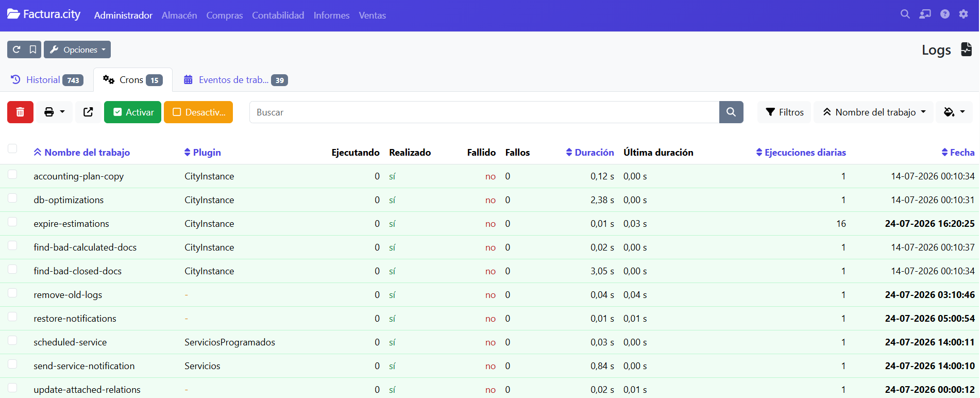Select the restore-notifications row checkbox
The width and height of the screenshot is (980, 398).
pyautogui.click(x=12, y=317)
